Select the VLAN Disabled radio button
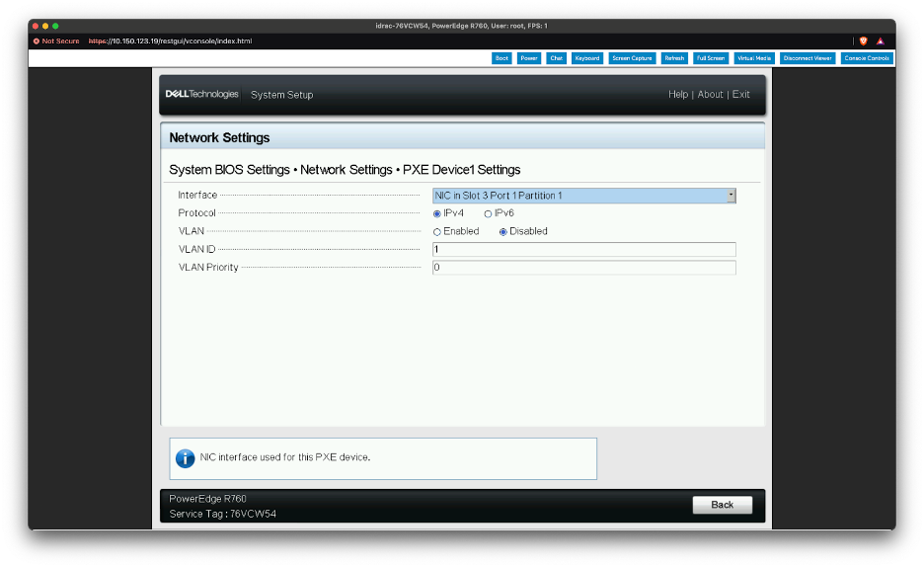 [x=502, y=231]
